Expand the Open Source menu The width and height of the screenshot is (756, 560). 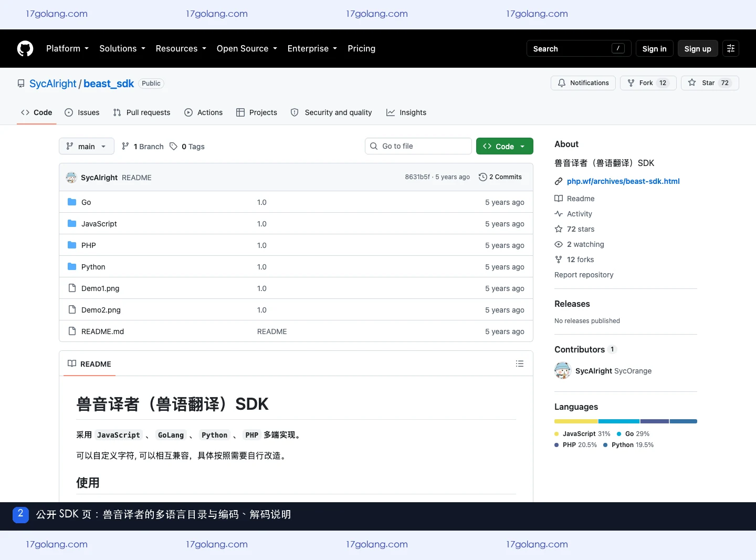(x=247, y=48)
